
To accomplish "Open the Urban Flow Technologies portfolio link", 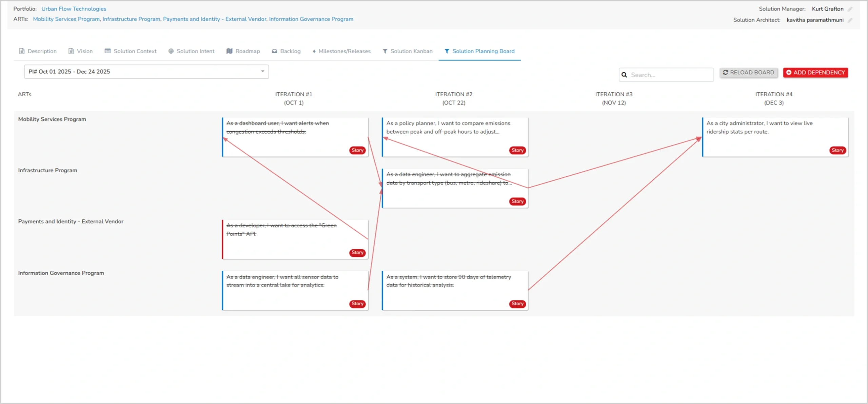I will 74,9.
